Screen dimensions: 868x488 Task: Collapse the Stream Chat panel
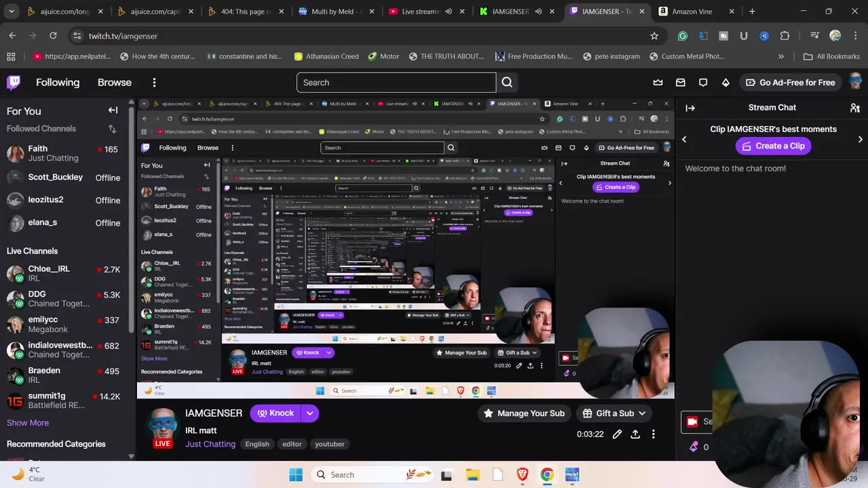[x=690, y=108]
